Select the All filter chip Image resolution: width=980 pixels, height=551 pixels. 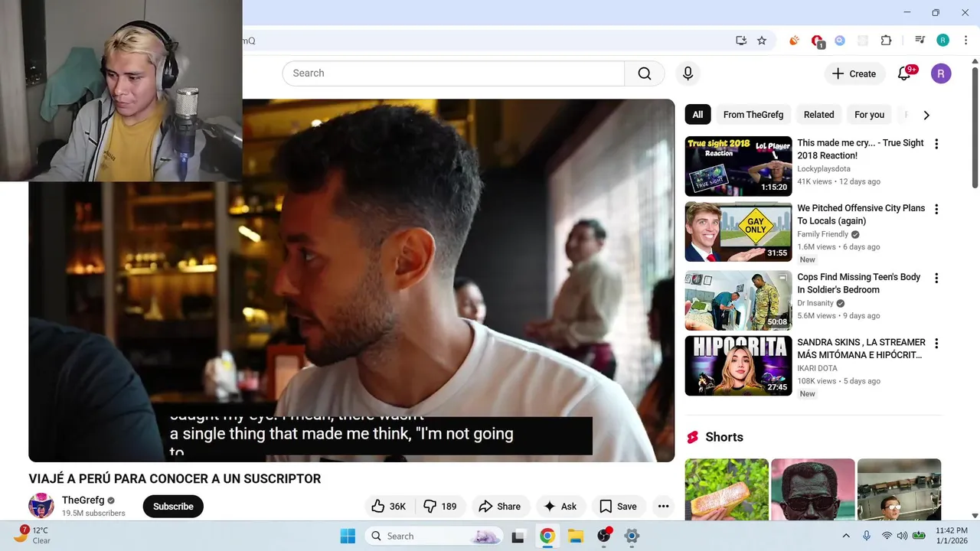[x=697, y=115]
